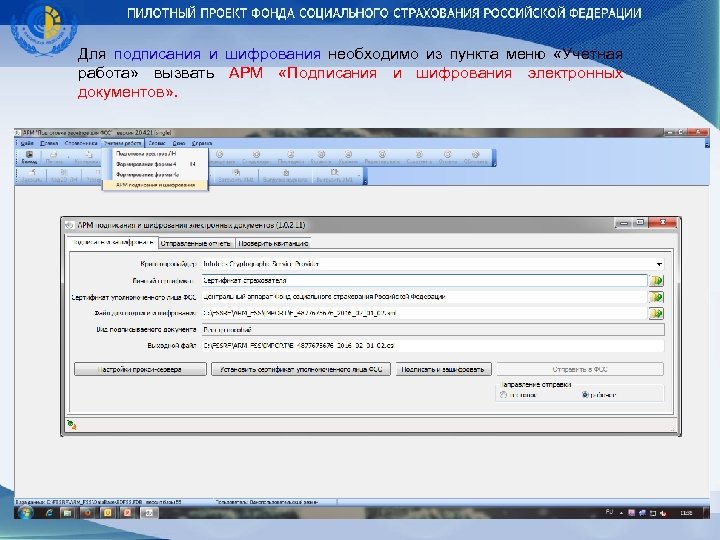Open the Сервис menu
Viewport: 720px width, 540px height.
(157, 143)
